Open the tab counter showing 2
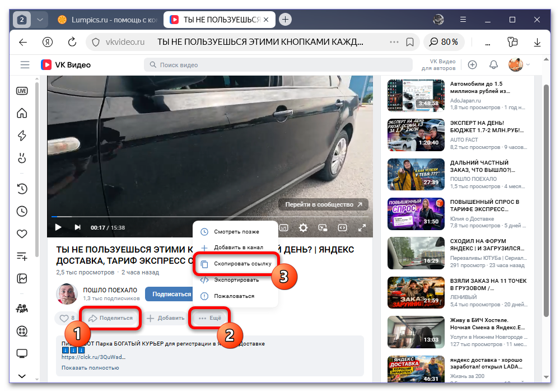560x392 pixels. coord(22,20)
